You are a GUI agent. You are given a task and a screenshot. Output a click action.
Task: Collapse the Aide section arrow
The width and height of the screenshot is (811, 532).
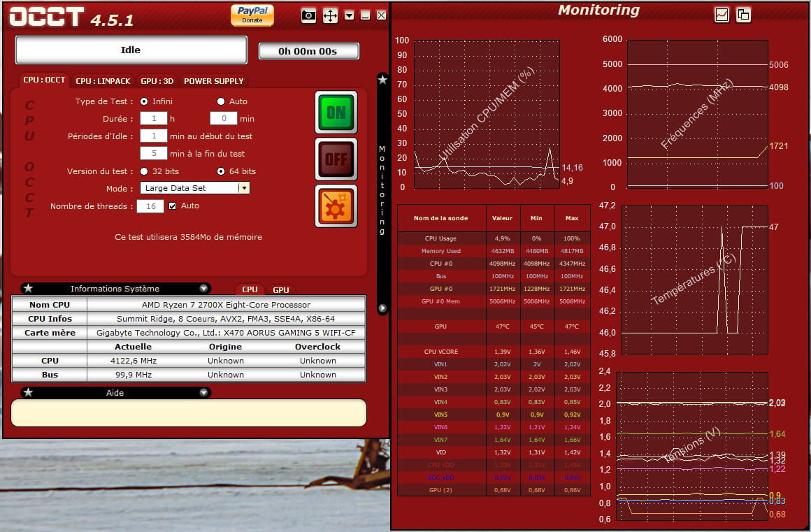(x=203, y=392)
